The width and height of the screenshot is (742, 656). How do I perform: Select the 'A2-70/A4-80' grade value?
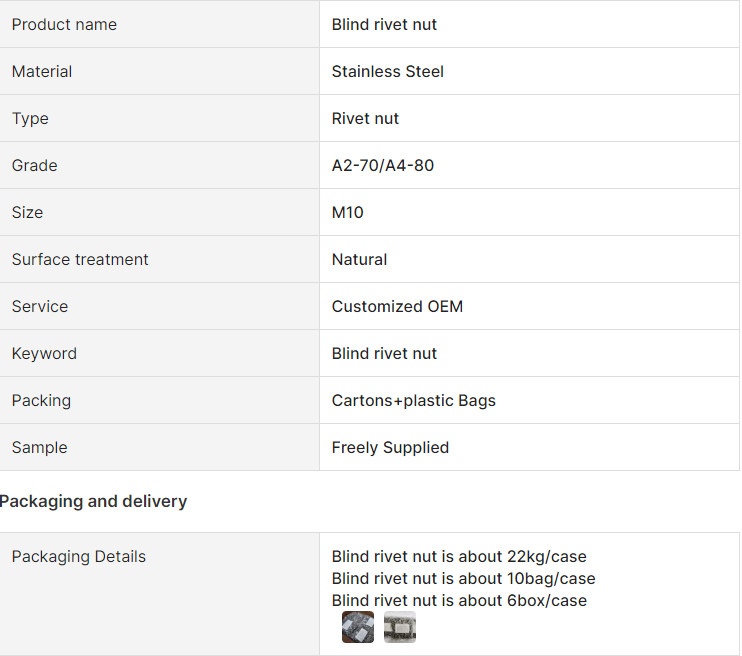(383, 165)
